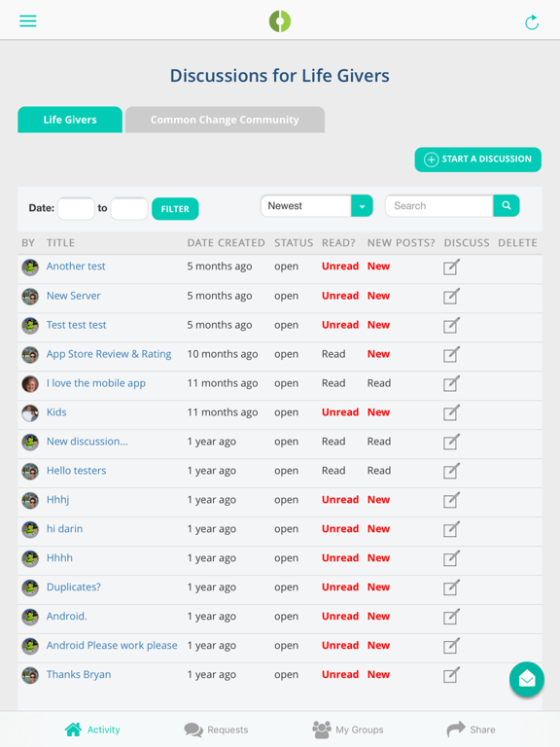This screenshot has height=747, width=560.
Task: Open discuss icon for New discussion...
Action: point(451,442)
